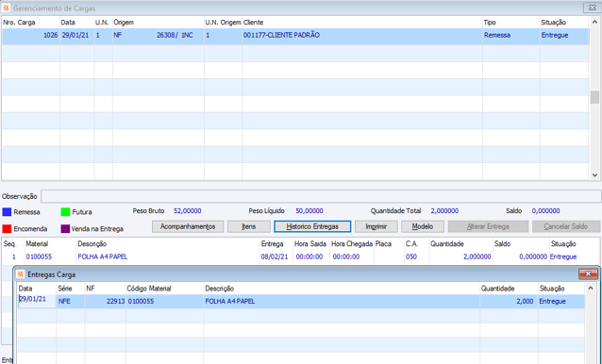
Task: Click the NF header in Entregas Carga
Action: click(91, 289)
